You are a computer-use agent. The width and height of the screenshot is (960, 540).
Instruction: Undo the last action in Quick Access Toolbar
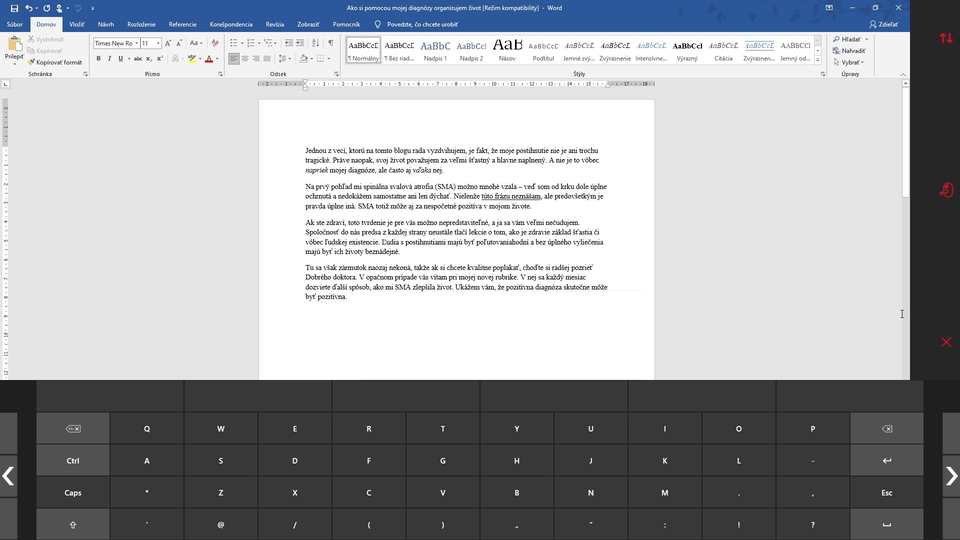(x=28, y=8)
